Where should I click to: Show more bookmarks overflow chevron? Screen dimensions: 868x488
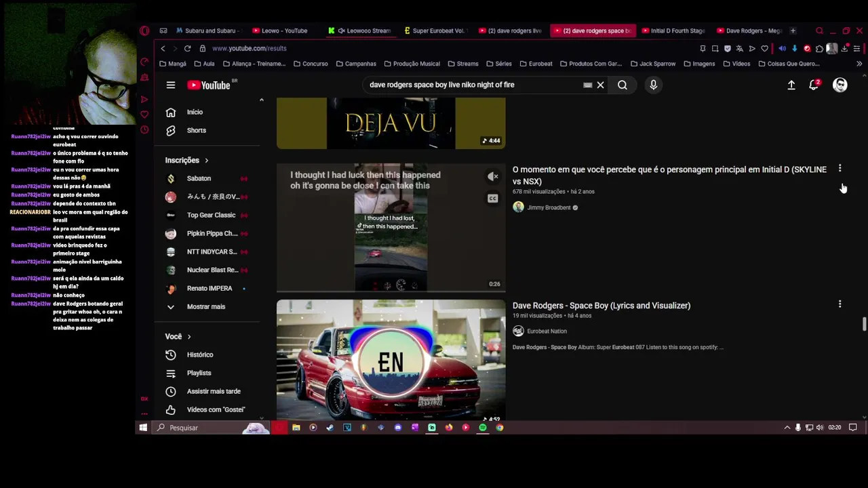[859, 64]
